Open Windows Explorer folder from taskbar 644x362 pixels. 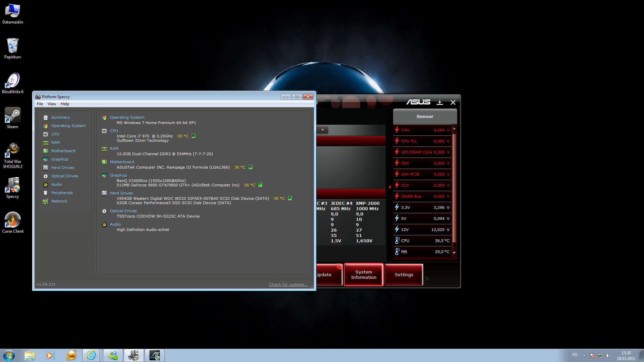(30, 355)
